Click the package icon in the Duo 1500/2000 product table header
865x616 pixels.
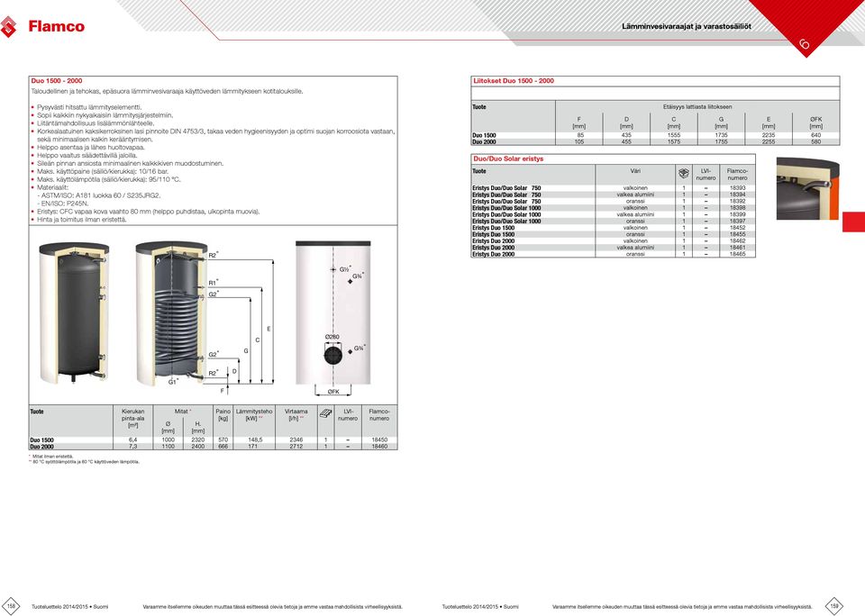pos(326,414)
